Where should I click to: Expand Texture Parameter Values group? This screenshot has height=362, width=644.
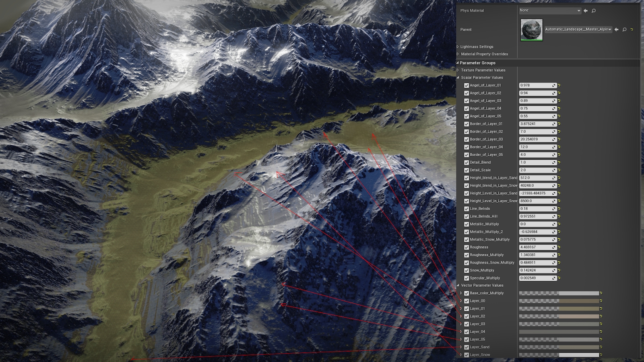click(x=458, y=70)
